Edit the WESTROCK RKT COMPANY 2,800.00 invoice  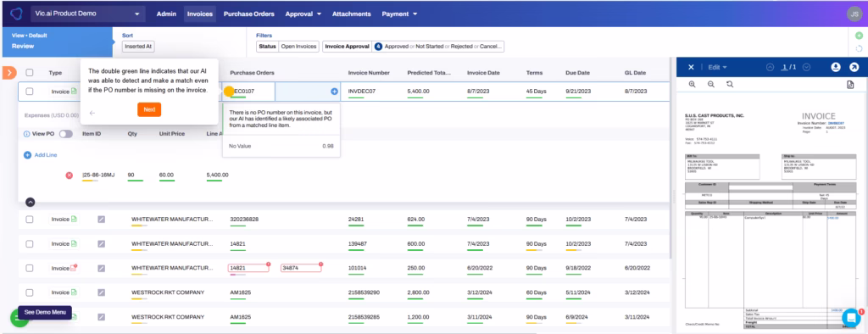(102, 292)
